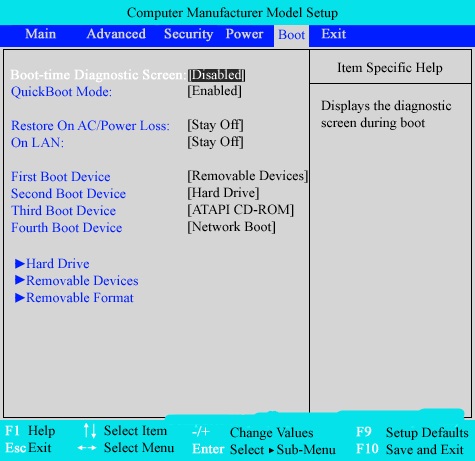
Task: Select Third Boot Device ATAPI CD-ROM value
Action: click(240, 210)
